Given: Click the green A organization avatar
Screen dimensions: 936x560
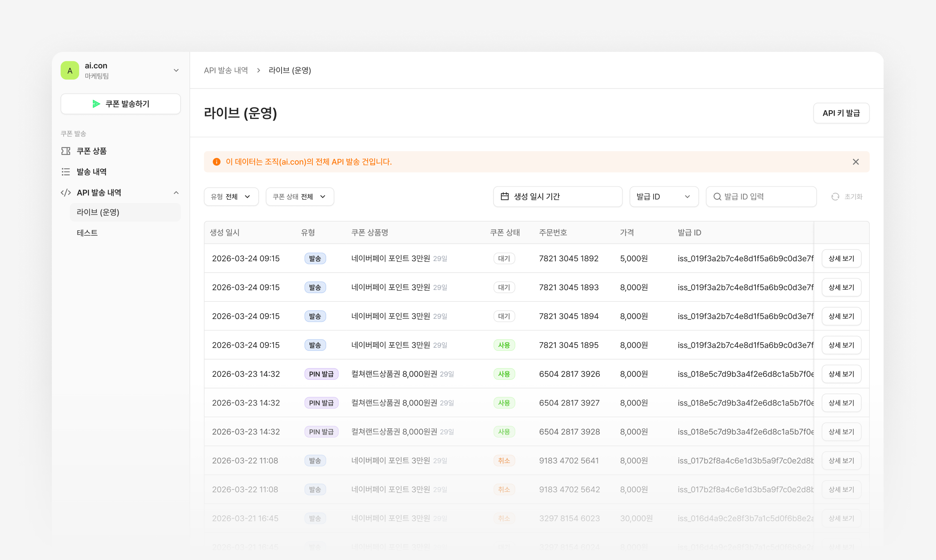Looking at the screenshot, I should click(x=70, y=71).
